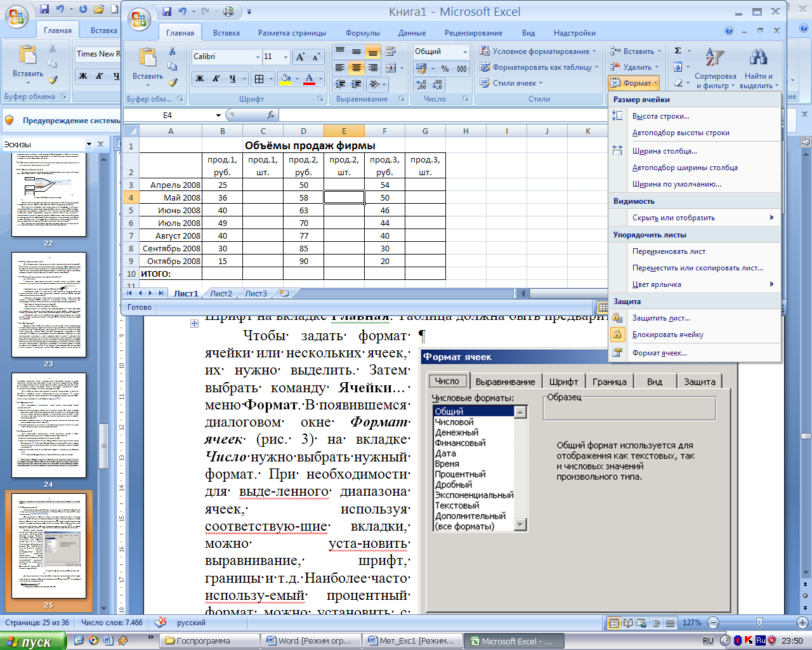Image resolution: width=812 pixels, height=650 pixels.
Task: Open the number format Общий dropdown
Action: coord(465,51)
